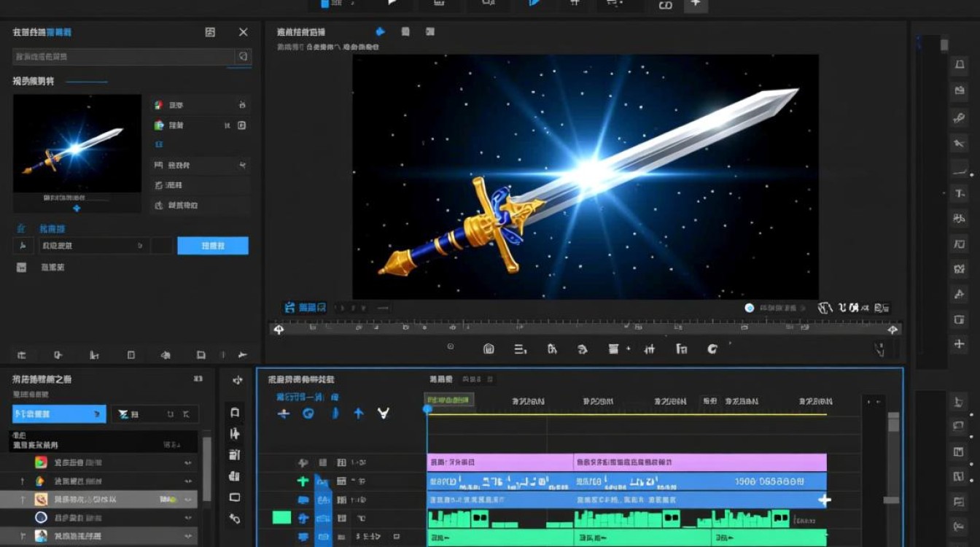The width and height of the screenshot is (980, 547).
Task: Click the magnifier icon in the left search field
Action: (x=244, y=56)
